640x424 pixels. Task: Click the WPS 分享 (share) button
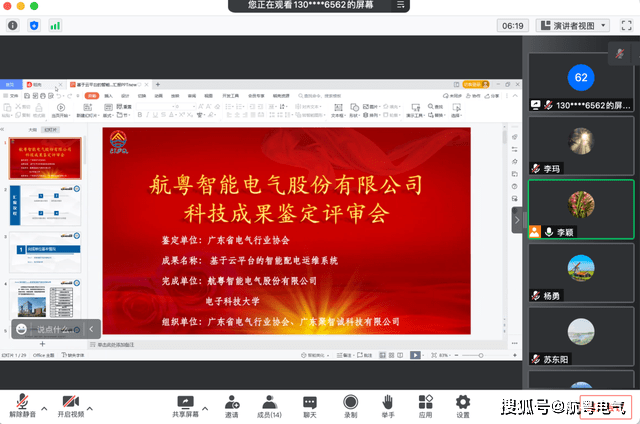point(492,96)
